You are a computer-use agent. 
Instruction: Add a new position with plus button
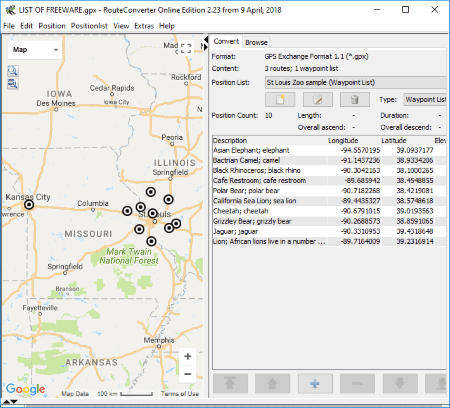coord(315,384)
